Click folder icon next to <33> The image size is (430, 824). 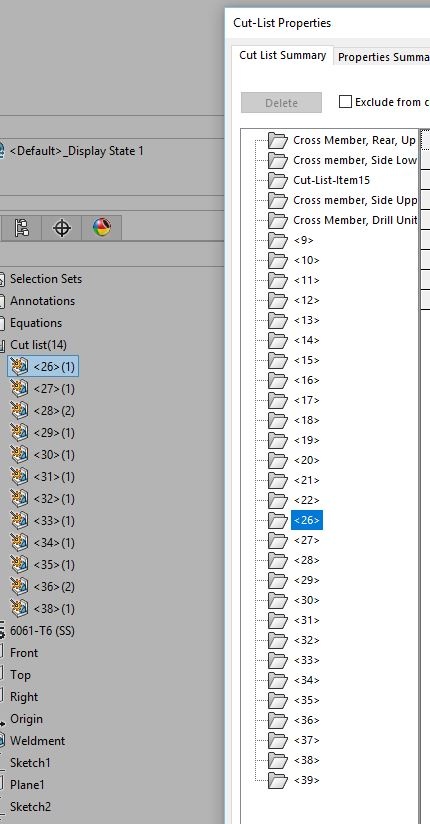tap(278, 660)
